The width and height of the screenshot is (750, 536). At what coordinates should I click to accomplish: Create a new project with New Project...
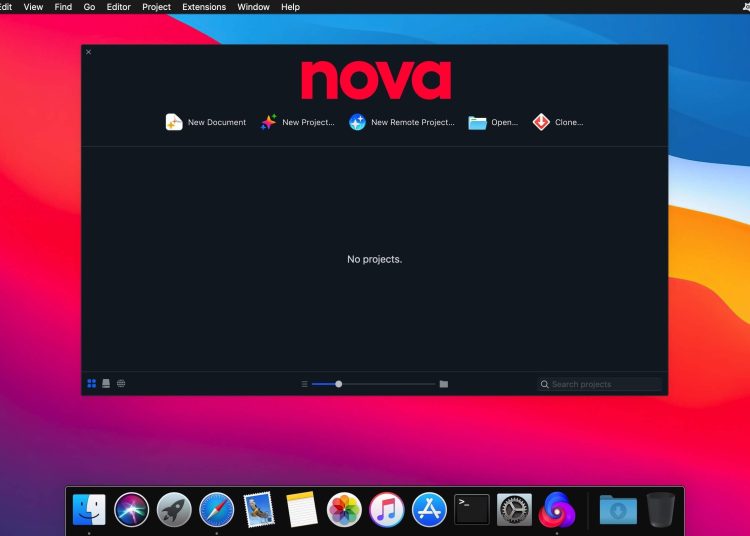(268, 122)
